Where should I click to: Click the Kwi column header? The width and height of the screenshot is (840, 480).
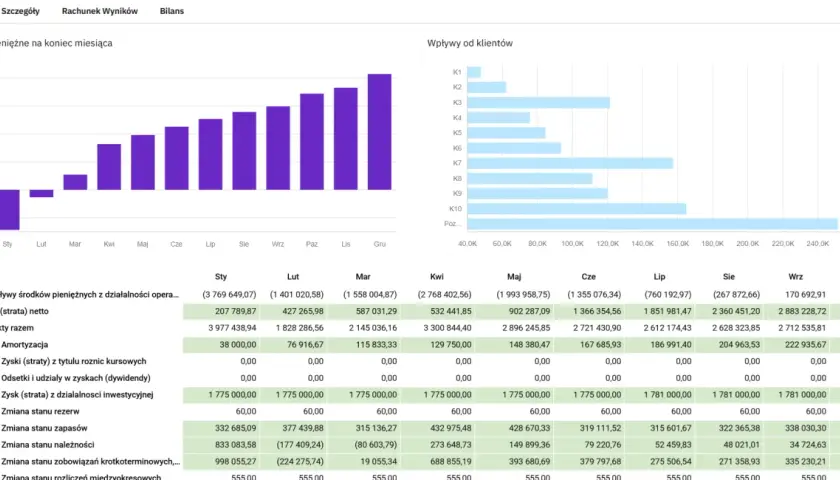click(x=437, y=276)
